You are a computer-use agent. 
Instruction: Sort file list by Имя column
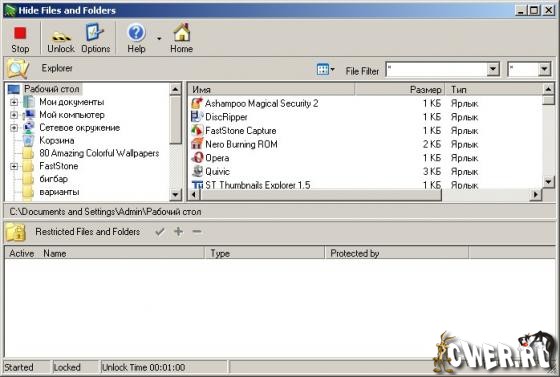[271, 89]
